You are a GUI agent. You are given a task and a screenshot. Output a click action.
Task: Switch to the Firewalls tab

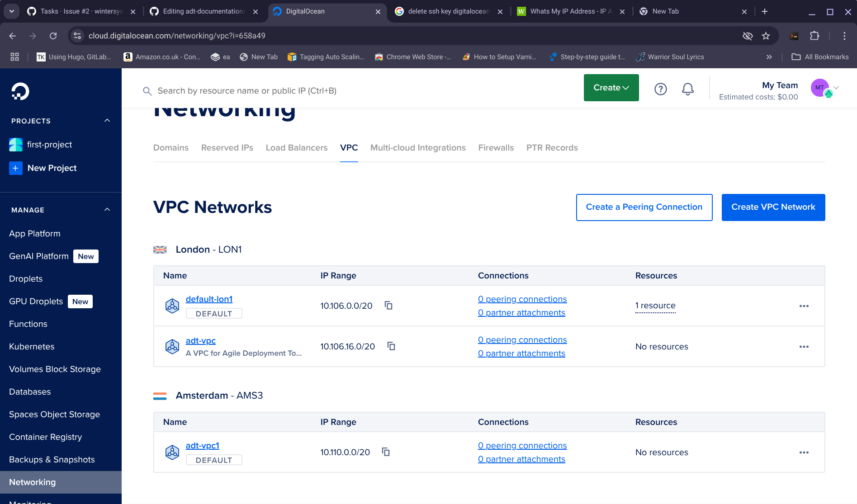pos(496,148)
